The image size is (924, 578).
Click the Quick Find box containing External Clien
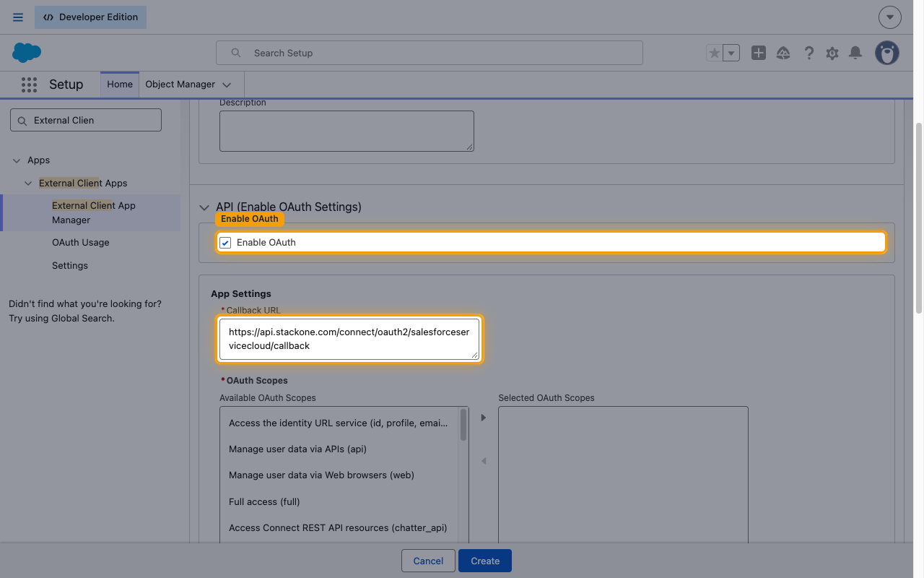point(86,120)
